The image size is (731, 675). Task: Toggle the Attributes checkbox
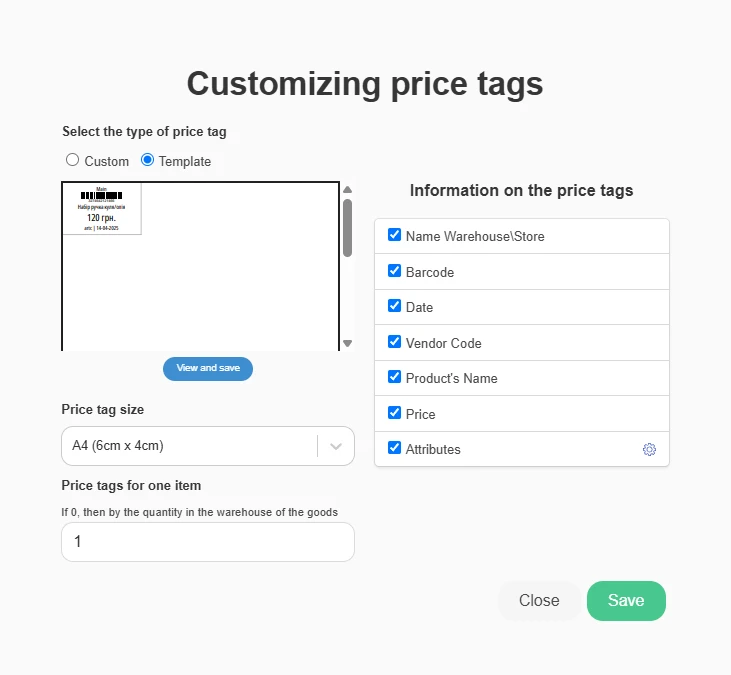[394, 448]
